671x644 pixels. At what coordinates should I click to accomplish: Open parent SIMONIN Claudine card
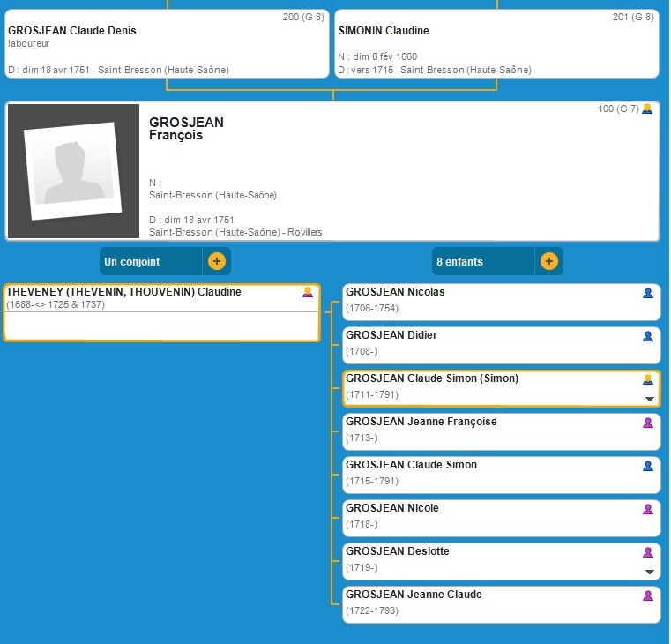point(496,44)
